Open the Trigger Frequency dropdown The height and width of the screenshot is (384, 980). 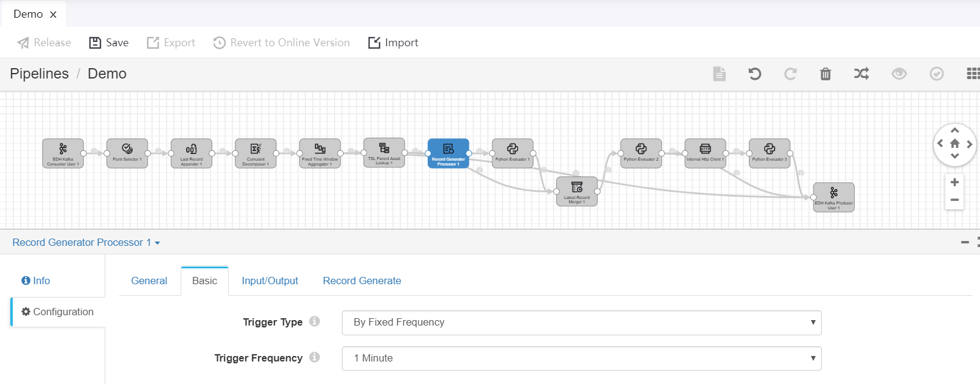tap(581, 358)
